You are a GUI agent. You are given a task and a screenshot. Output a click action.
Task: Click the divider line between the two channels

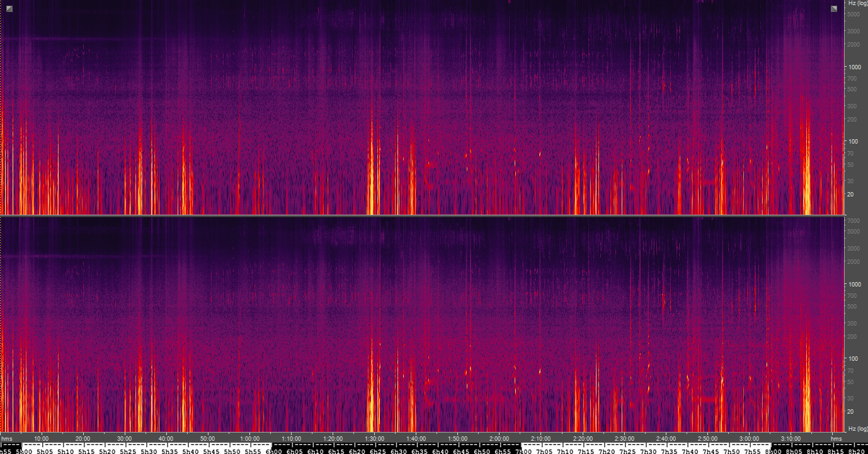coord(422,216)
